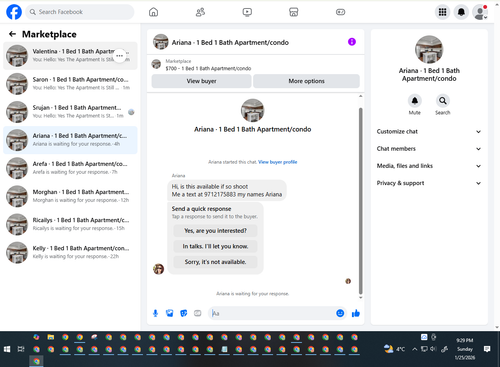Open Morghan's apartment conversation
This screenshot has height=367, width=500.
70,196
